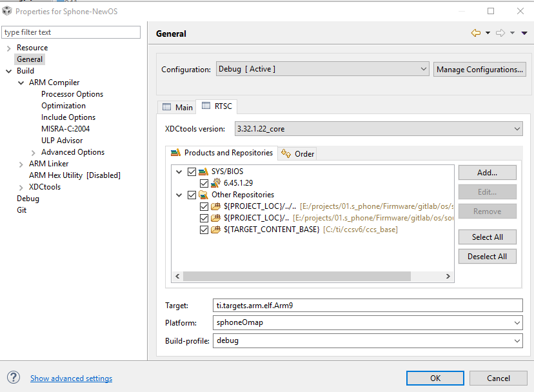
Task: Click the Target text field
Action: 368,305
